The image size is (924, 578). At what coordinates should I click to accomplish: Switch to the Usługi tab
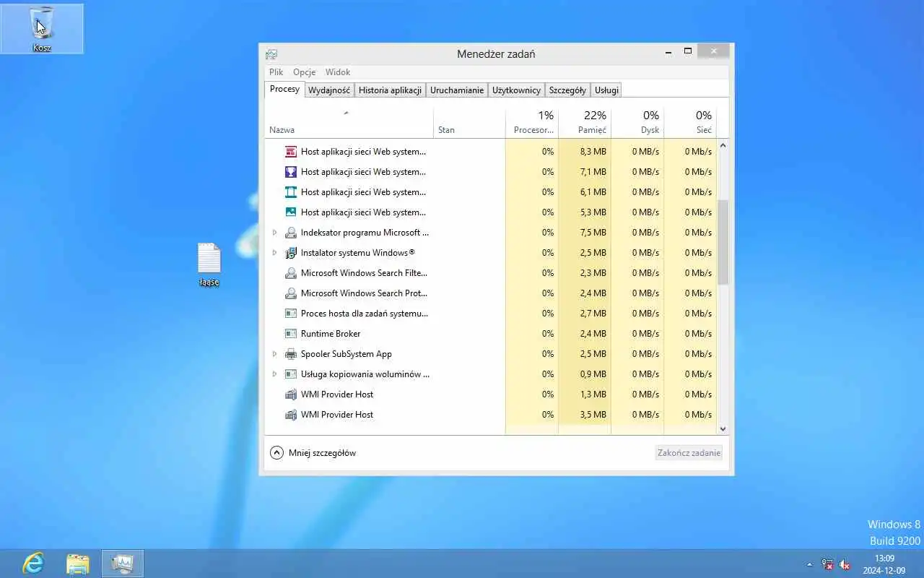pyautogui.click(x=606, y=90)
